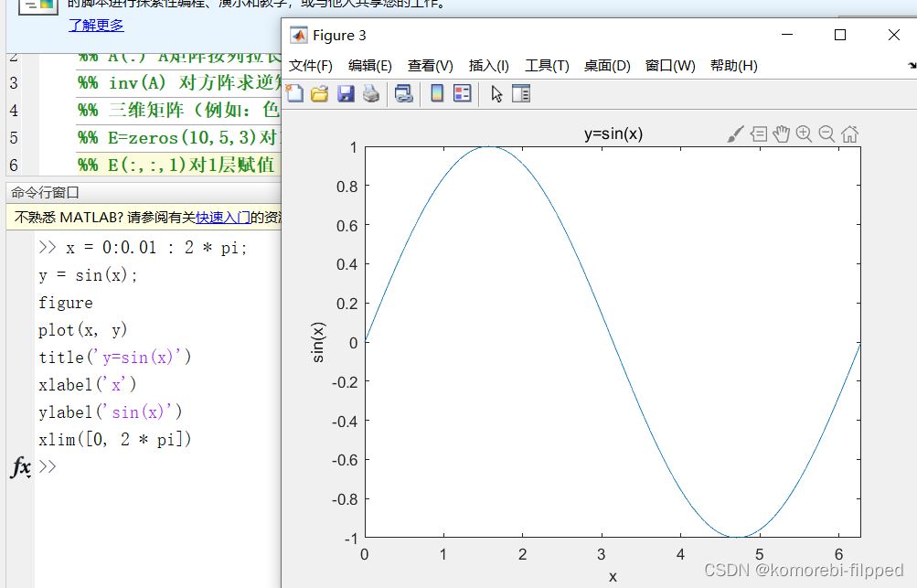Click the command window prompt input line
This screenshot has width=917, height=588.
[155, 466]
